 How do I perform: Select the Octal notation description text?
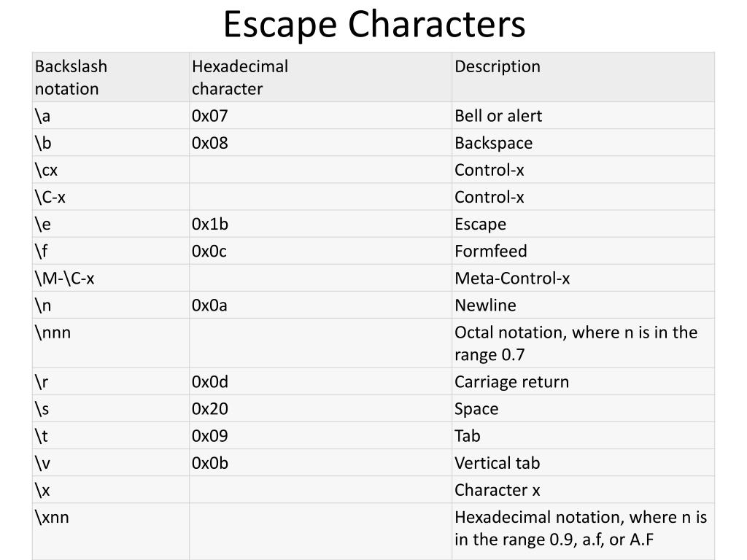tap(576, 343)
